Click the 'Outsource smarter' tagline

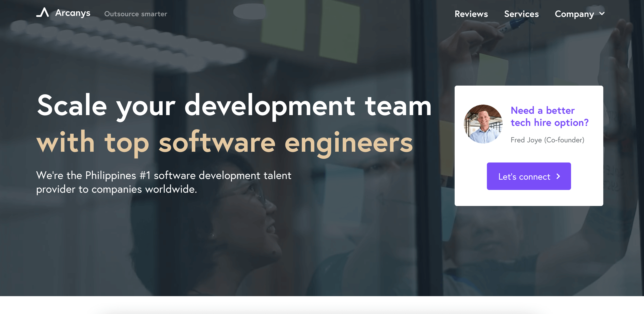point(135,14)
